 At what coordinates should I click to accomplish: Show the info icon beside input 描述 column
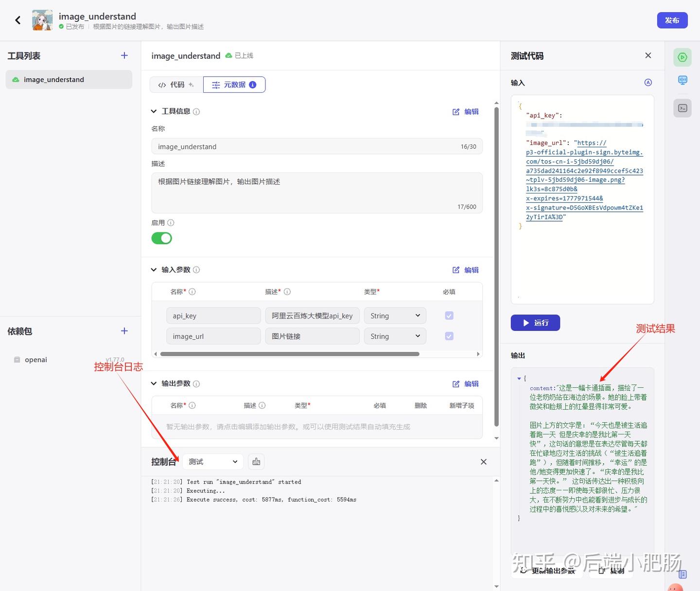click(x=287, y=292)
